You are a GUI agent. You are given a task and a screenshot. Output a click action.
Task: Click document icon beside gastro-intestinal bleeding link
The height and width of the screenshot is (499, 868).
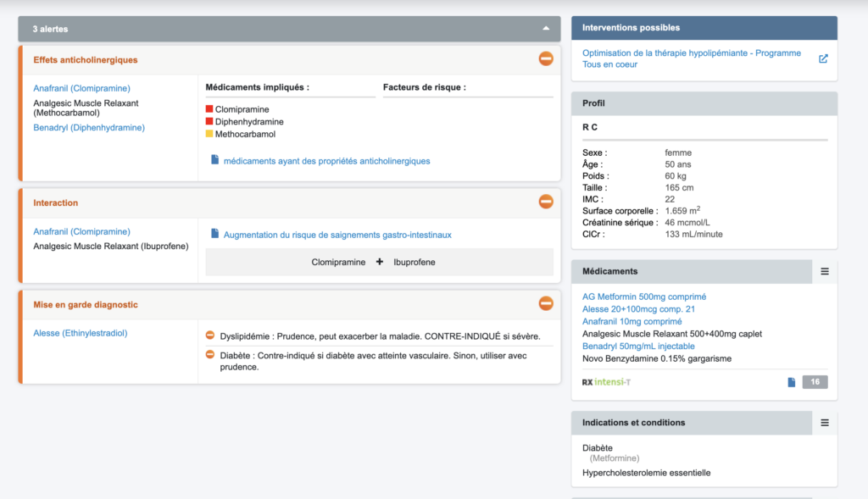click(214, 234)
